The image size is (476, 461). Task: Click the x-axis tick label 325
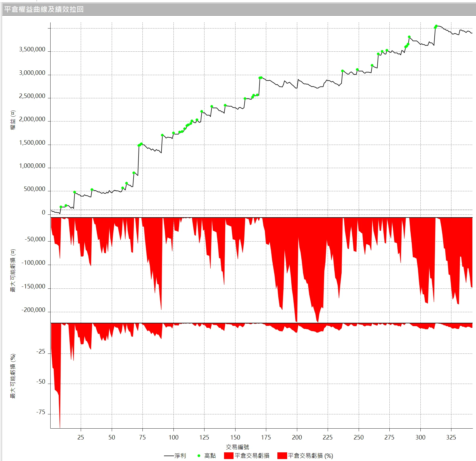pos(451,438)
